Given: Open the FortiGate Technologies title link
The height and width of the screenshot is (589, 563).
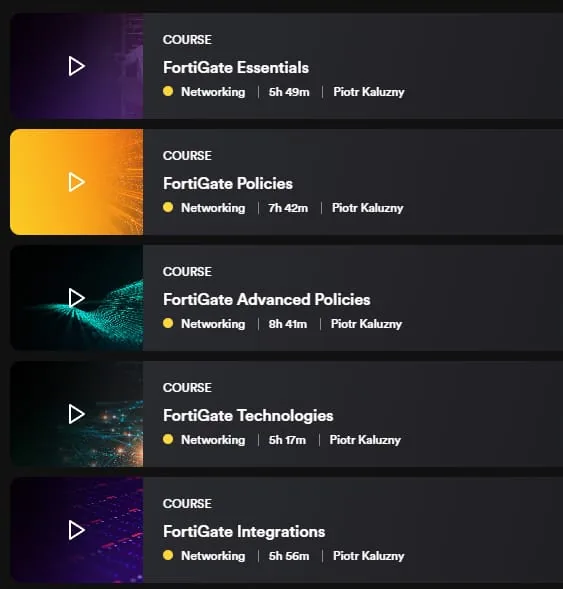Looking at the screenshot, I should click(248, 416).
